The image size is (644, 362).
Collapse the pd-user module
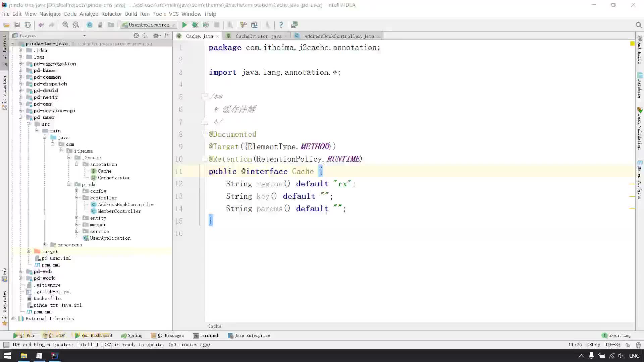click(x=20, y=117)
